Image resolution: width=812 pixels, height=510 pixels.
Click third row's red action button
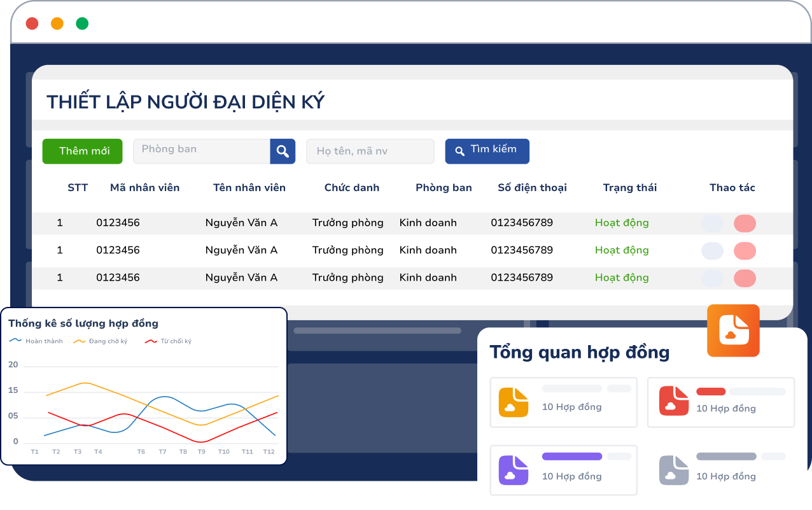[x=745, y=278]
